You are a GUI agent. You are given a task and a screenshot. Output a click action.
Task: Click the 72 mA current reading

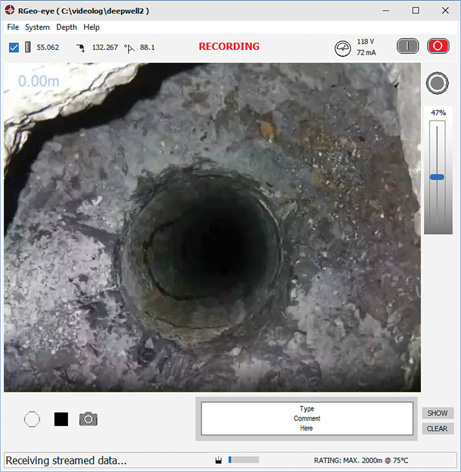coord(366,53)
